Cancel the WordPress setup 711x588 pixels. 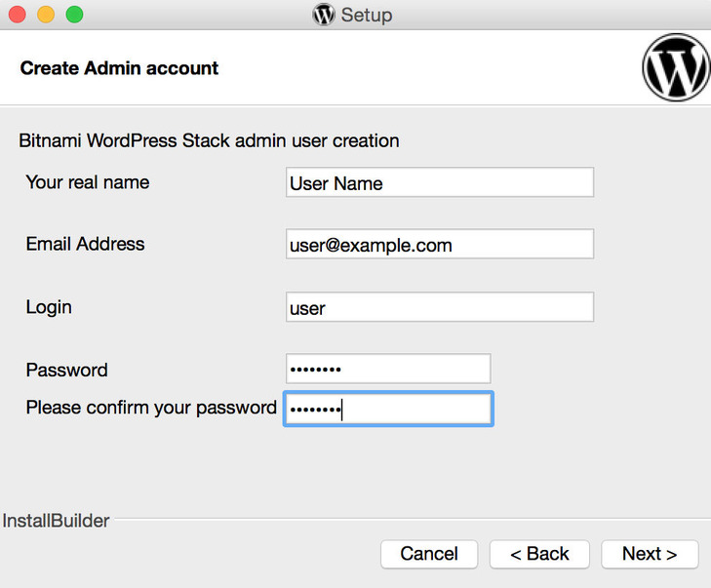[x=429, y=554]
